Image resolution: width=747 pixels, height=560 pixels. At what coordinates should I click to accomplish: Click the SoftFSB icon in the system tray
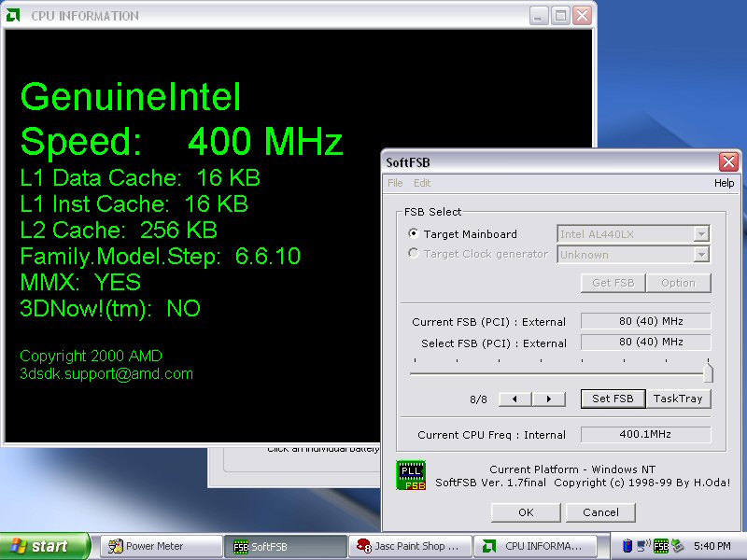click(x=661, y=546)
